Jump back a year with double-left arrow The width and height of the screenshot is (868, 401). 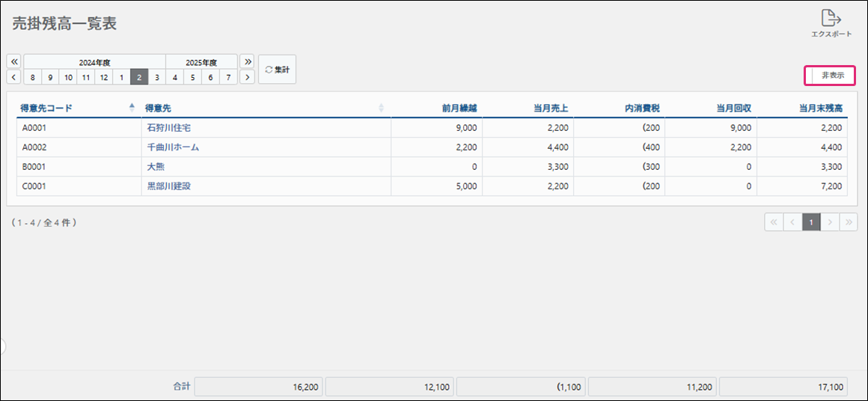(x=14, y=61)
